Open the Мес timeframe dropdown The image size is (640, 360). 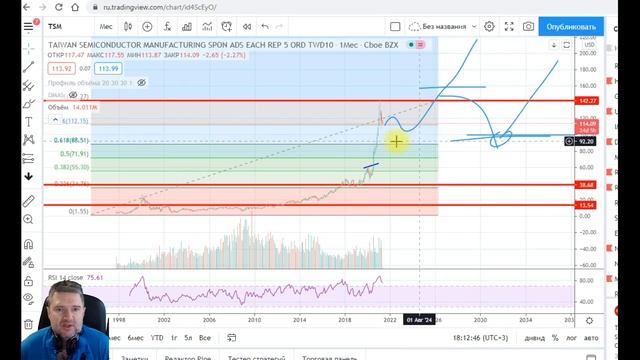pyautogui.click(x=106, y=27)
